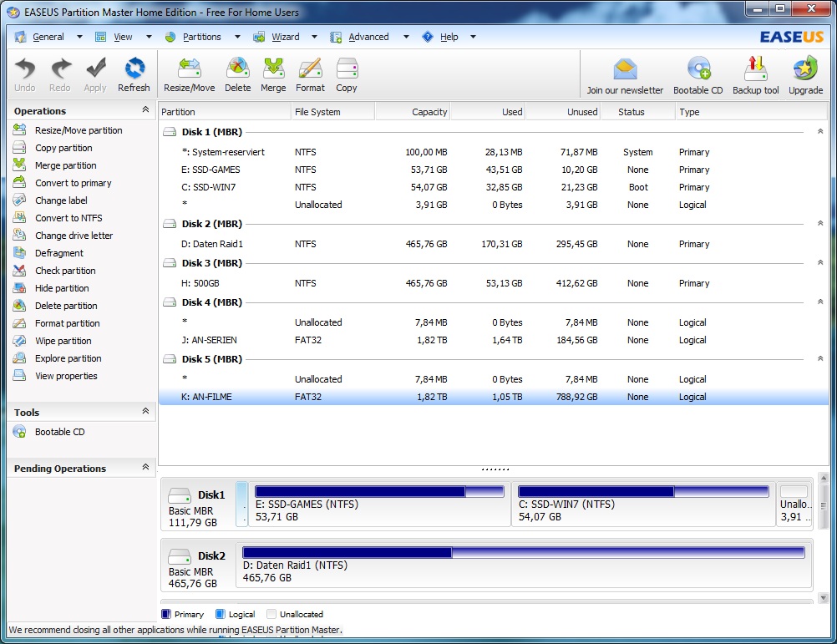Select the Resize/Move toolbar tool
This screenshot has height=644, width=837.
pyautogui.click(x=189, y=74)
